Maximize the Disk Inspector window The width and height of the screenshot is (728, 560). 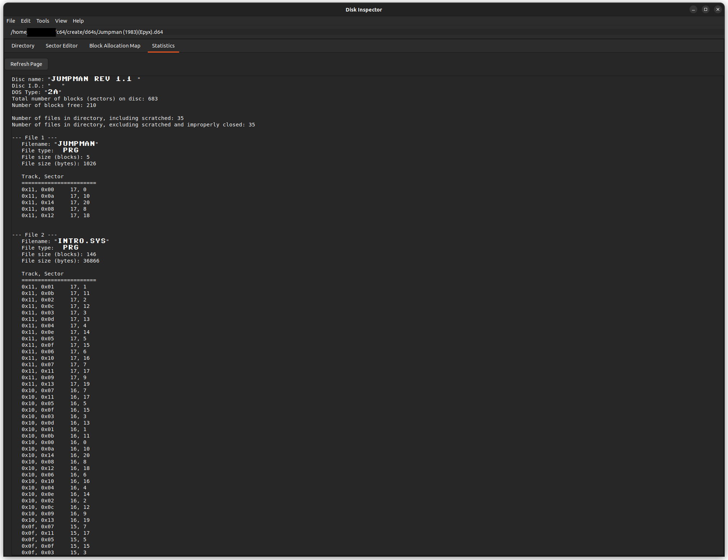(x=706, y=10)
